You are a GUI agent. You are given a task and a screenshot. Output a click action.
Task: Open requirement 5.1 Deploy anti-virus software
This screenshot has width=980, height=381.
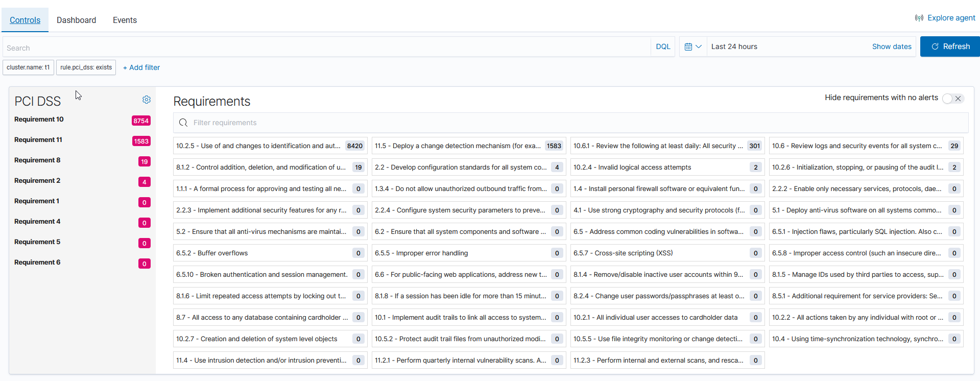pyautogui.click(x=866, y=210)
